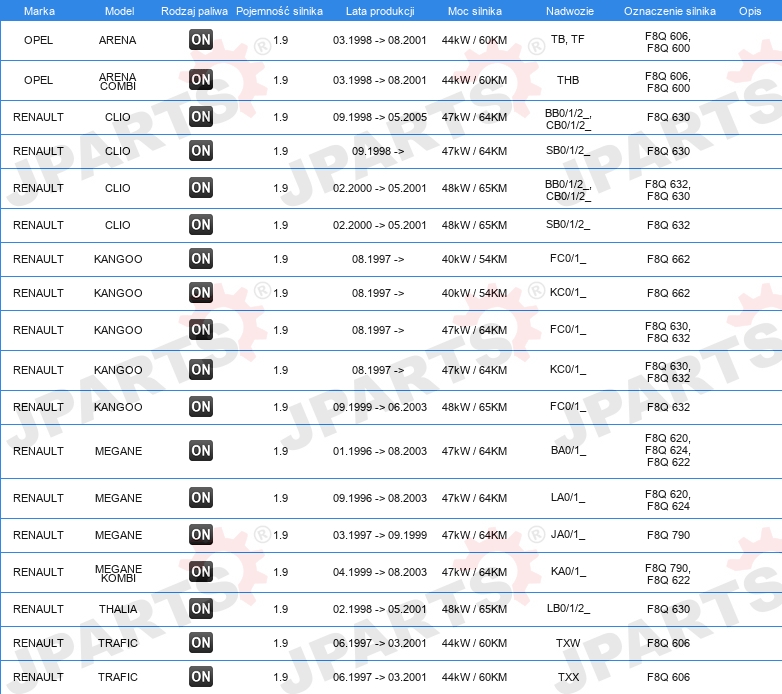The width and height of the screenshot is (782, 694).
Task: Click the ON fuel badge for OPEL ARENA COMBI
Action: pos(201,80)
